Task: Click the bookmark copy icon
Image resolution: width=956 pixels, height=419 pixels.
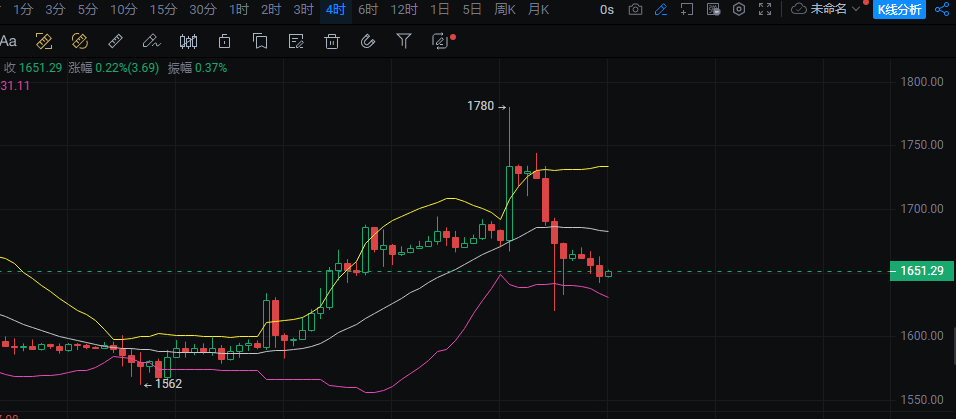Action: click(x=260, y=41)
